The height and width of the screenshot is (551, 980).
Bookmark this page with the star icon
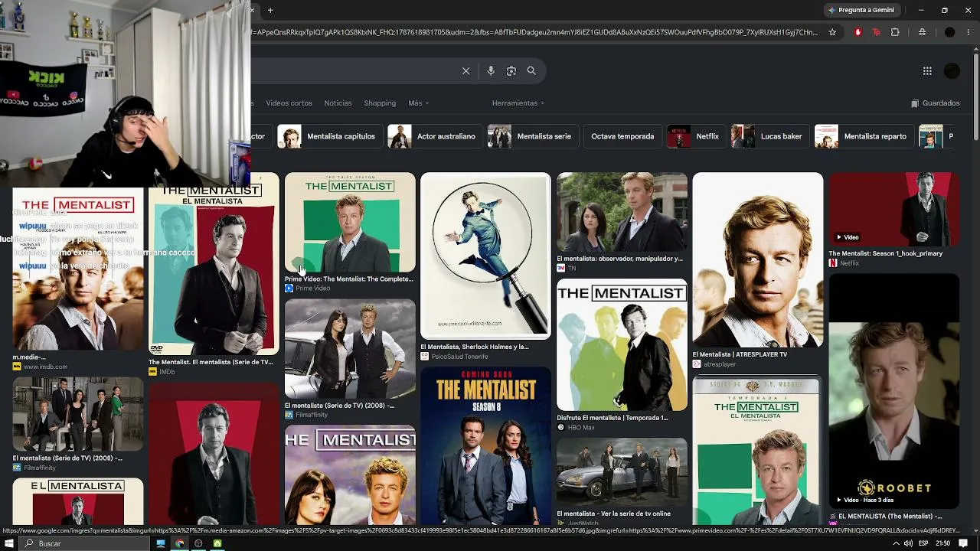tap(832, 32)
